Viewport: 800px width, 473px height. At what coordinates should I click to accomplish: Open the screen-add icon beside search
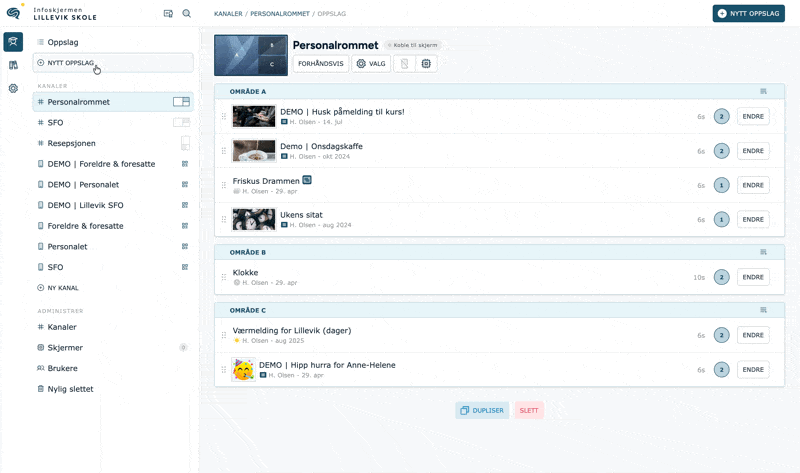point(168,14)
